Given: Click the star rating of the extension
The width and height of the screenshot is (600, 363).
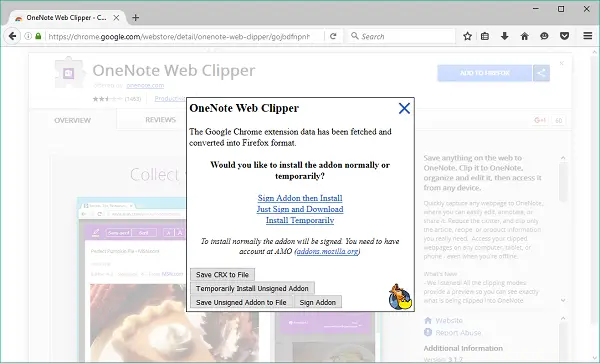Looking at the screenshot, I should click(x=107, y=99).
